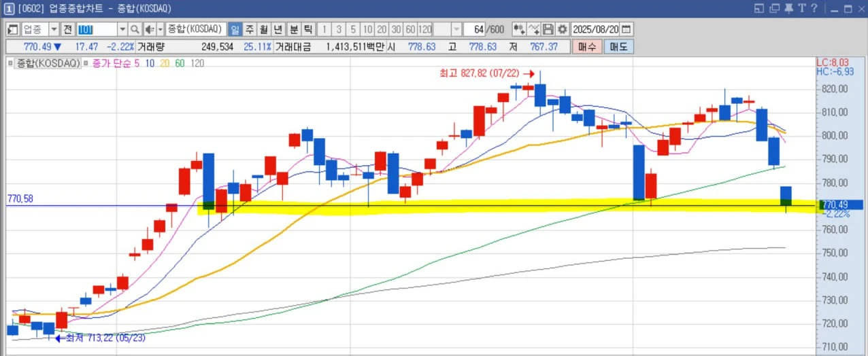Pin the window using the pushpin icon
The image size is (868, 356).
[788, 8]
